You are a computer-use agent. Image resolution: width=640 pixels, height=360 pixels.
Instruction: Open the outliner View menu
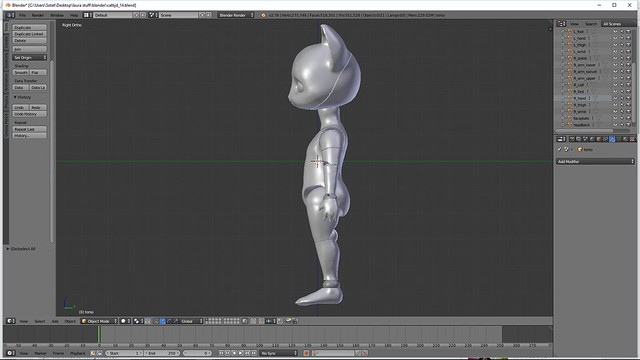574,24
